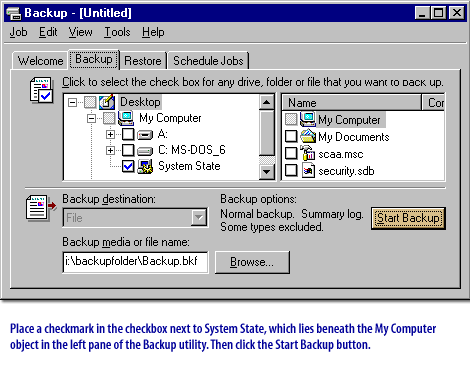Check the security.sdb checkbox
Image resolution: width=470 pixels, height=385 pixels.
[x=291, y=170]
